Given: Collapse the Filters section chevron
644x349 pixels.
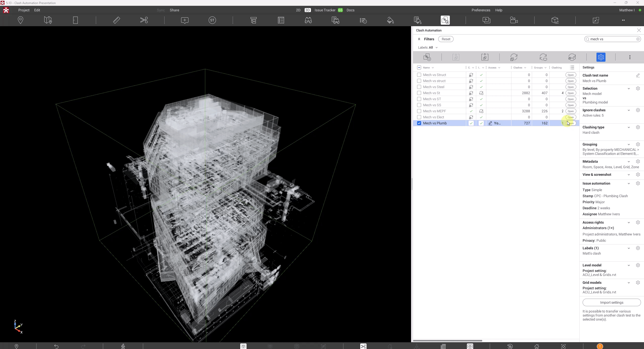Looking at the screenshot, I should (x=419, y=39).
